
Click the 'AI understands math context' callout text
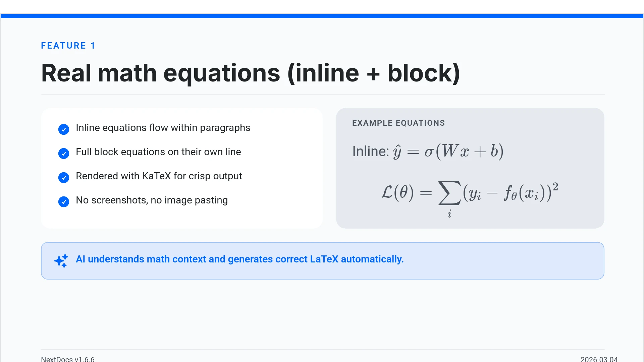coord(239,259)
